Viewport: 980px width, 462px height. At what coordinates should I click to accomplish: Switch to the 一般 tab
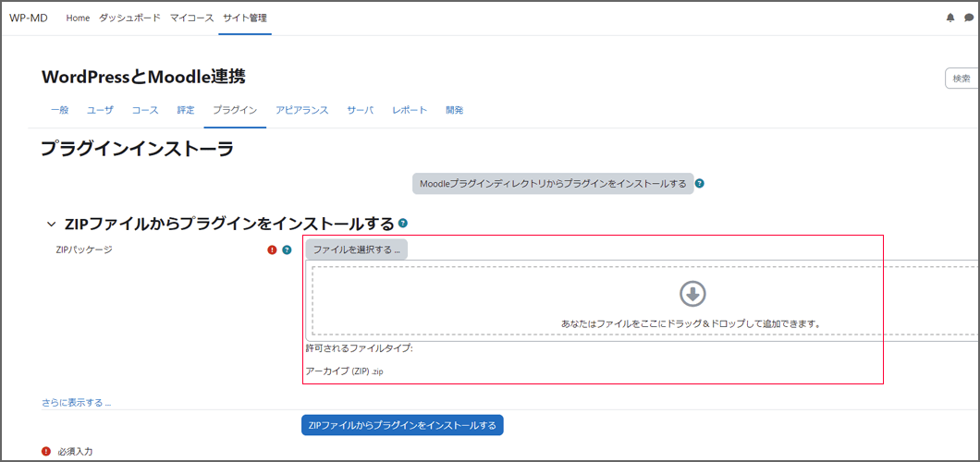pyautogui.click(x=59, y=111)
